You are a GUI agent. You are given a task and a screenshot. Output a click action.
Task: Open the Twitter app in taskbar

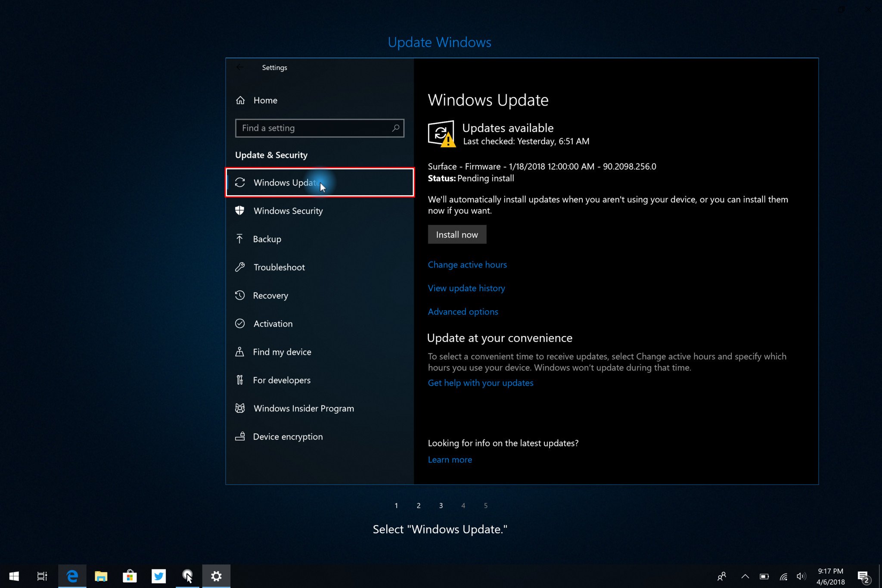click(x=158, y=576)
